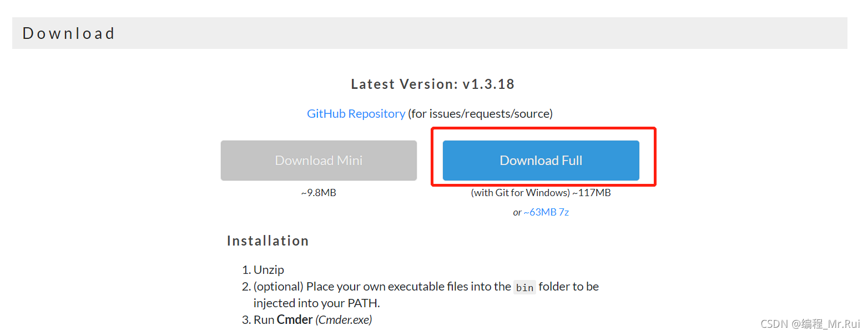868x335 pixels.
Task: Click the 'injected into your PATH' line
Action: click(x=317, y=303)
